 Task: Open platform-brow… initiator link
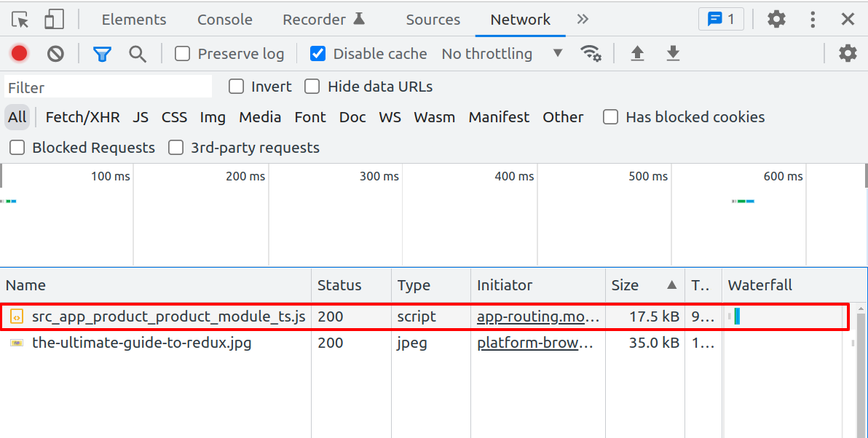pyautogui.click(x=534, y=343)
